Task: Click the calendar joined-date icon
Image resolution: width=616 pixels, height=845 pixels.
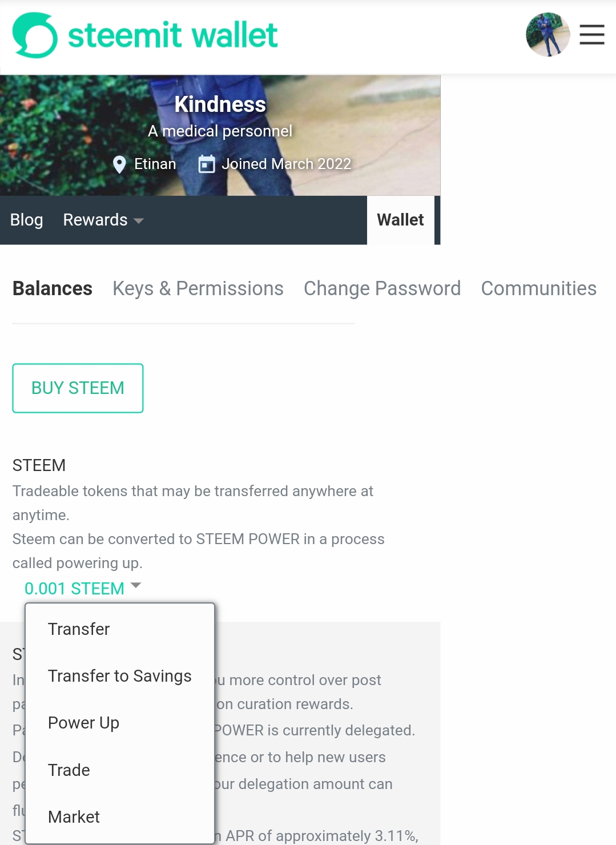Action: [206, 164]
